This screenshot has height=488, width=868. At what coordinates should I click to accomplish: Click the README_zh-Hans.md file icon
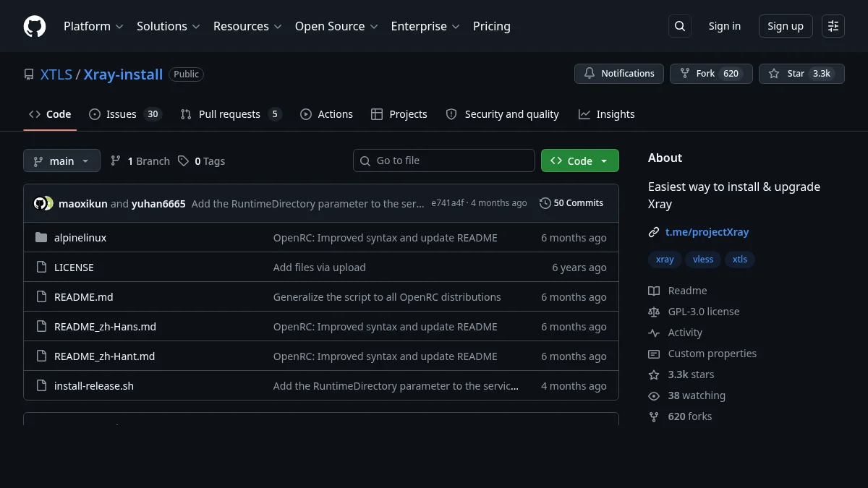pyautogui.click(x=41, y=327)
